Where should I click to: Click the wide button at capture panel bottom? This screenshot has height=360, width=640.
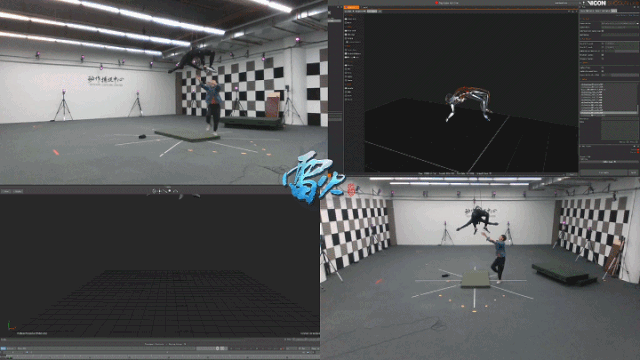[604, 173]
